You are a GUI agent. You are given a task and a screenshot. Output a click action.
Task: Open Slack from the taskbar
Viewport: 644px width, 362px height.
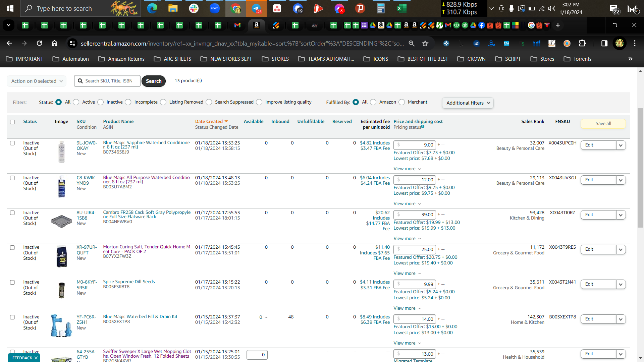pyautogui.click(x=194, y=8)
